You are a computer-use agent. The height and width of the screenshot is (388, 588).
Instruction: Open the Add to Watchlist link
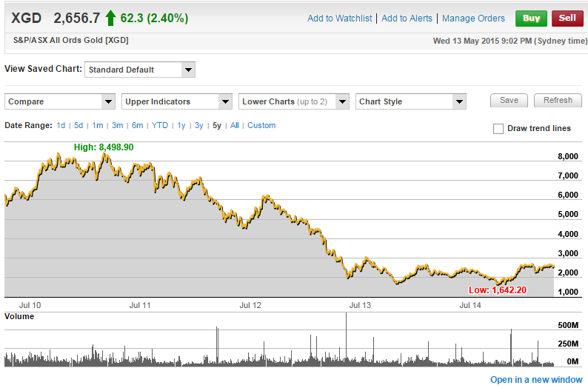pyautogui.click(x=339, y=19)
